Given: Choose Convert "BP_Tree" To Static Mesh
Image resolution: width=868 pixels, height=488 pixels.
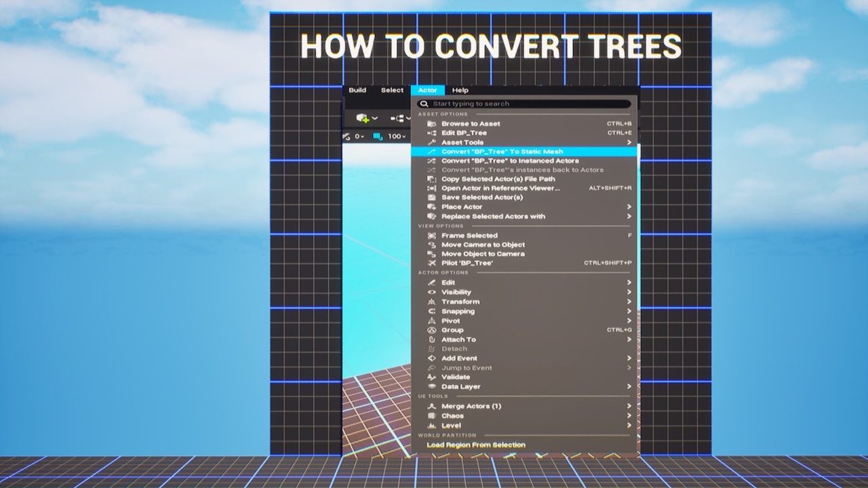Looking at the screenshot, I should coord(524,152).
